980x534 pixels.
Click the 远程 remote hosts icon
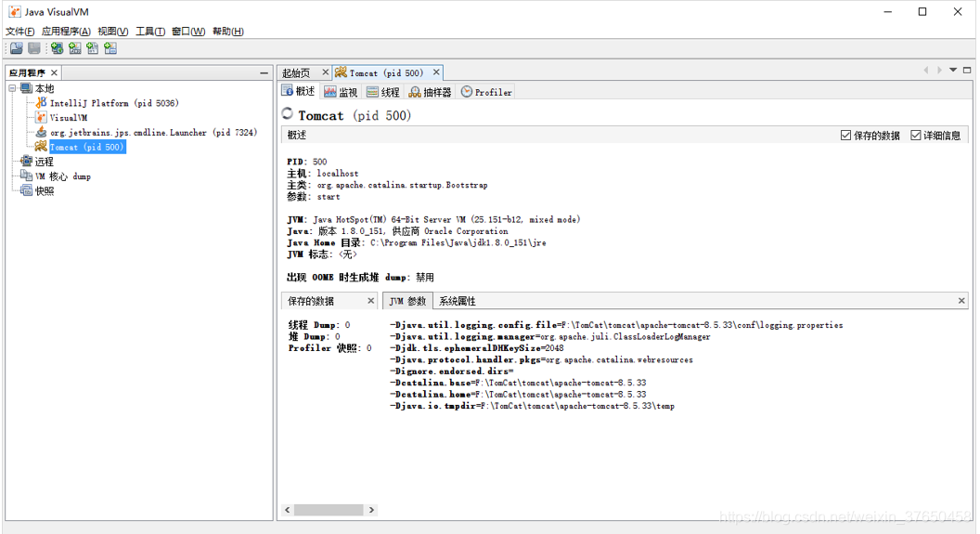pos(26,162)
